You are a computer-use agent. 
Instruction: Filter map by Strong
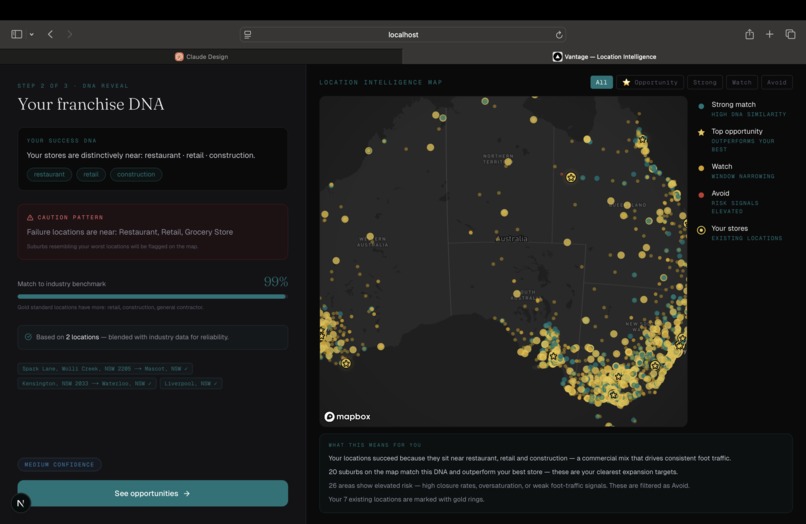(705, 82)
